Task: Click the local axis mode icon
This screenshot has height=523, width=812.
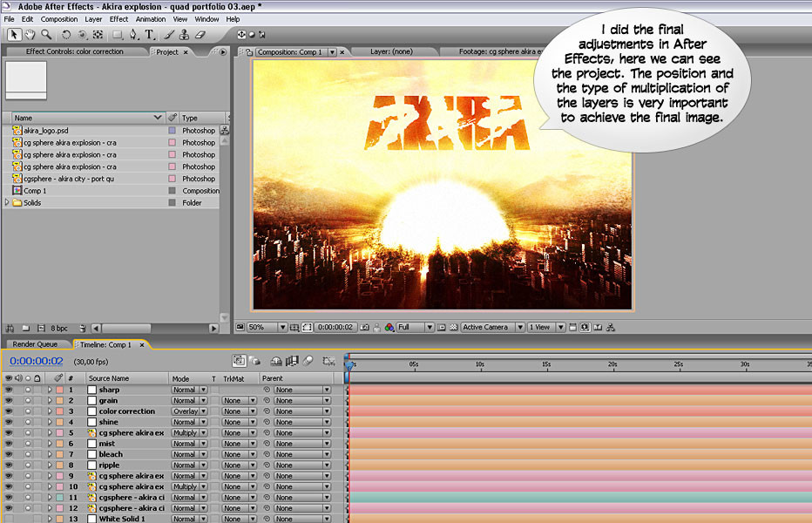Action: coord(241,35)
